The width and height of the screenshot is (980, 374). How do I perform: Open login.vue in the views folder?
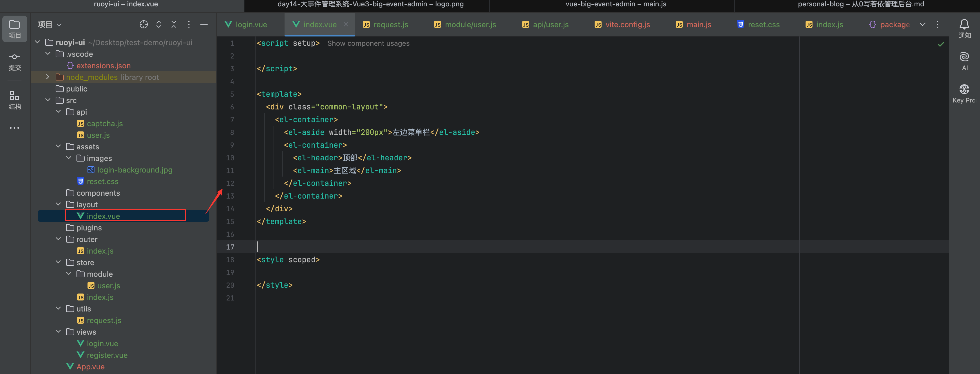(102, 343)
